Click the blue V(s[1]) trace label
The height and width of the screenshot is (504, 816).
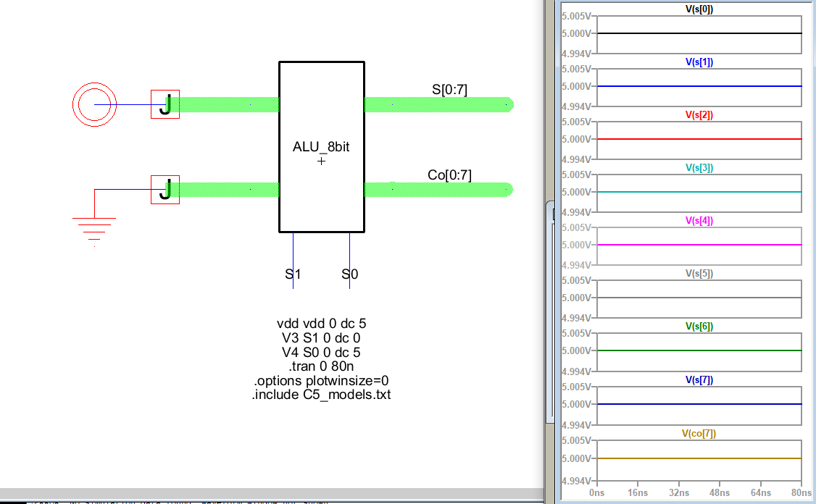coord(699,62)
